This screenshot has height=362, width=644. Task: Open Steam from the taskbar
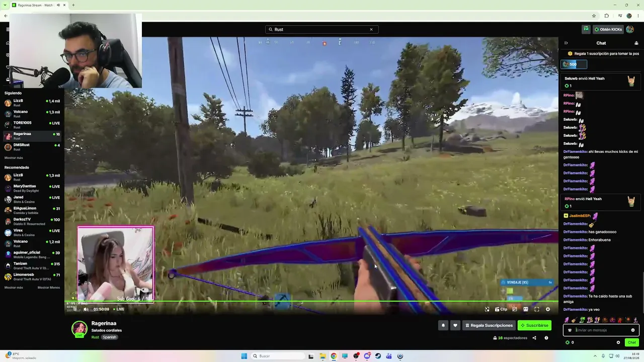point(378,356)
